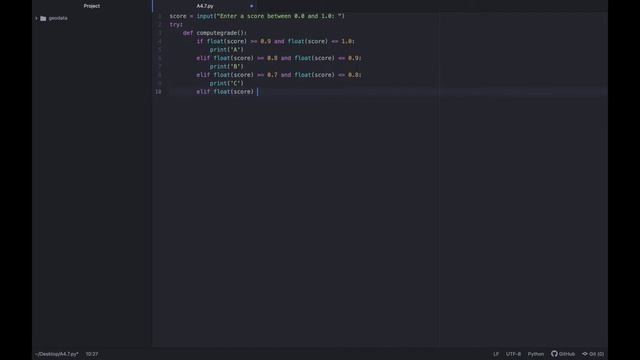Place cursor in 'def computegrade():' line

click(215, 33)
